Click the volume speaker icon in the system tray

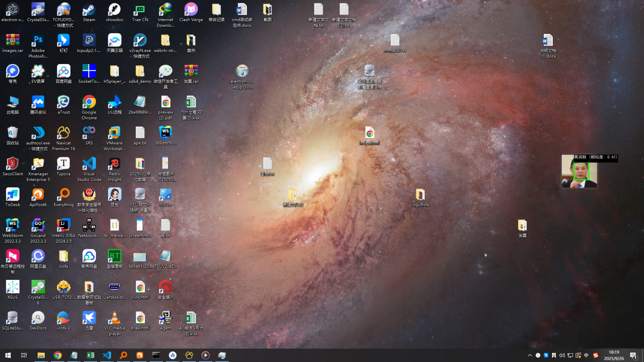562,355
